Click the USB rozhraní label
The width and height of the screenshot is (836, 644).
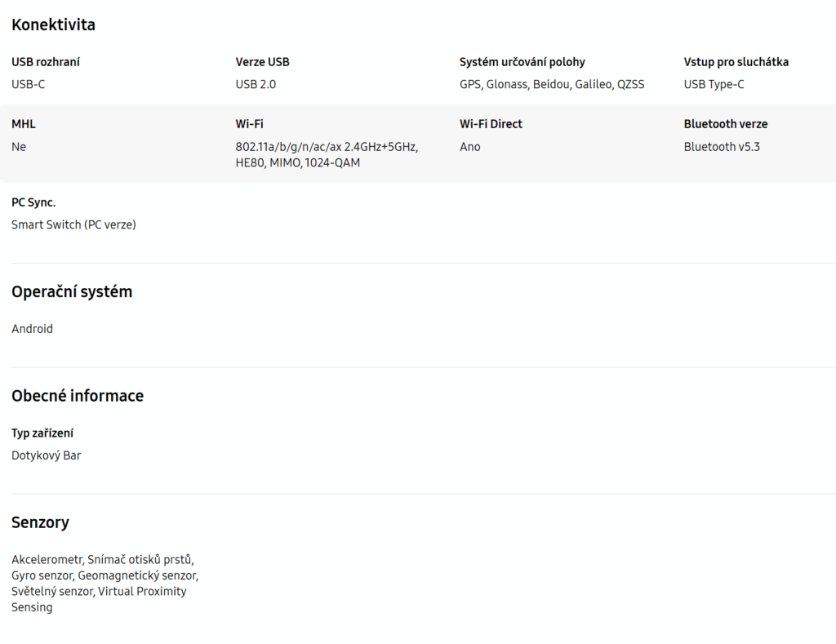[46, 62]
